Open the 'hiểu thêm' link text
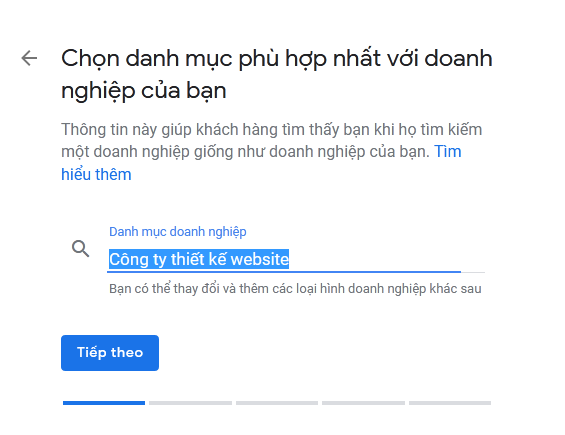 click(x=96, y=174)
